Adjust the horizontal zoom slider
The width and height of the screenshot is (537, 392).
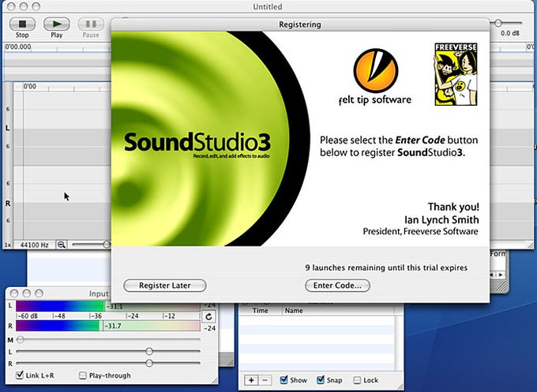[x=107, y=245]
